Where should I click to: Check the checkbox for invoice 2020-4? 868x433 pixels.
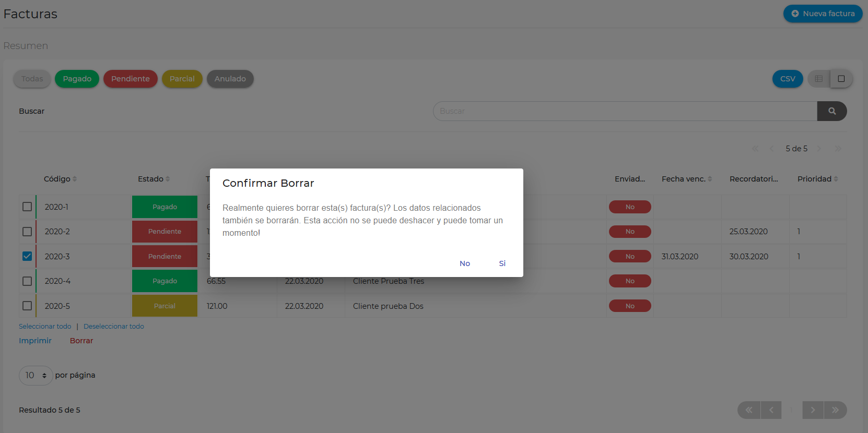click(27, 281)
